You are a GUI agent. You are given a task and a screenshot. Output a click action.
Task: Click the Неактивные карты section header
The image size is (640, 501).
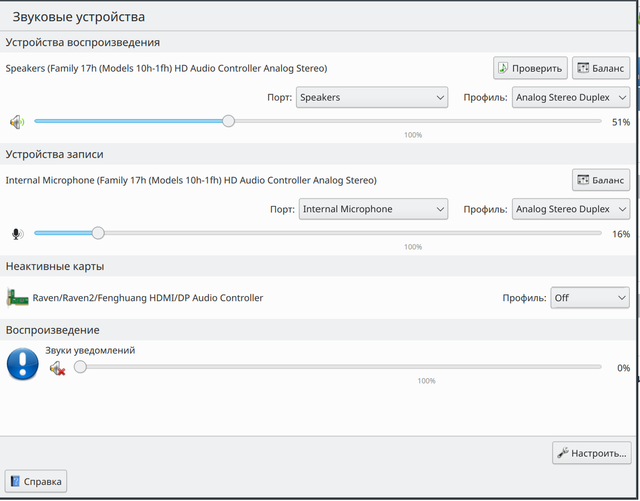pyautogui.click(x=55, y=266)
